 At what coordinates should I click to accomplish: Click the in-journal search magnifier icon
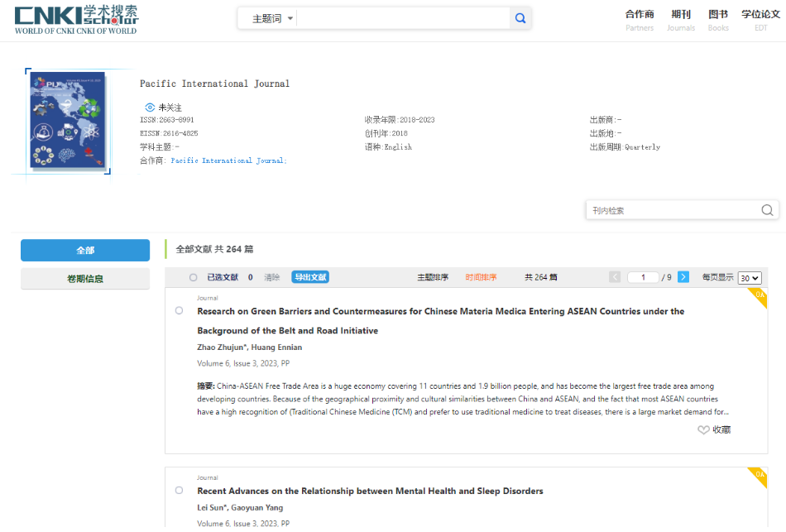click(x=767, y=210)
